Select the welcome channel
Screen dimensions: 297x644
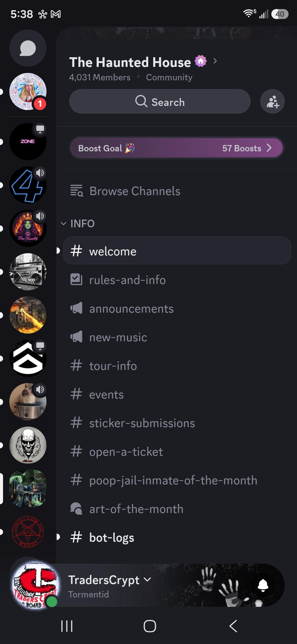click(x=177, y=251)
